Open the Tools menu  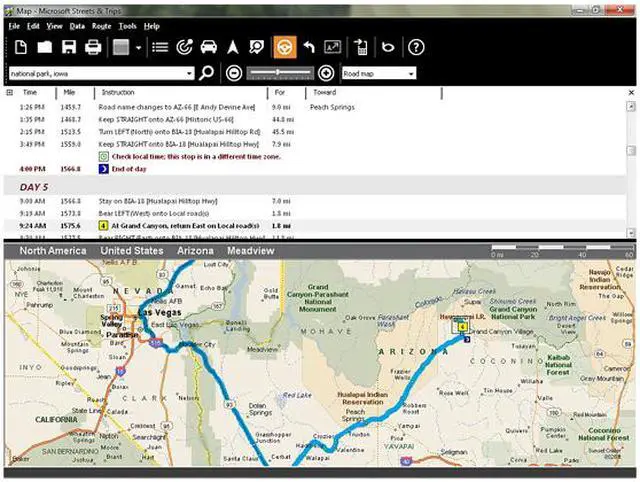coord(127,25)
